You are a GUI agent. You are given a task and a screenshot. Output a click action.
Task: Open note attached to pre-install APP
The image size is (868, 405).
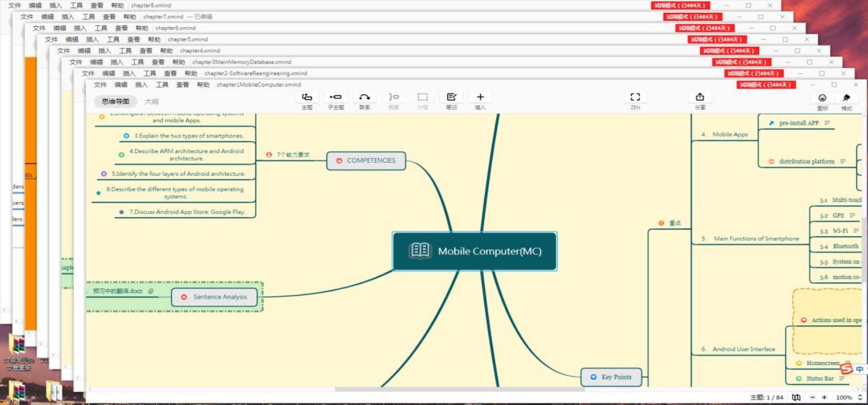click(827, 123)
